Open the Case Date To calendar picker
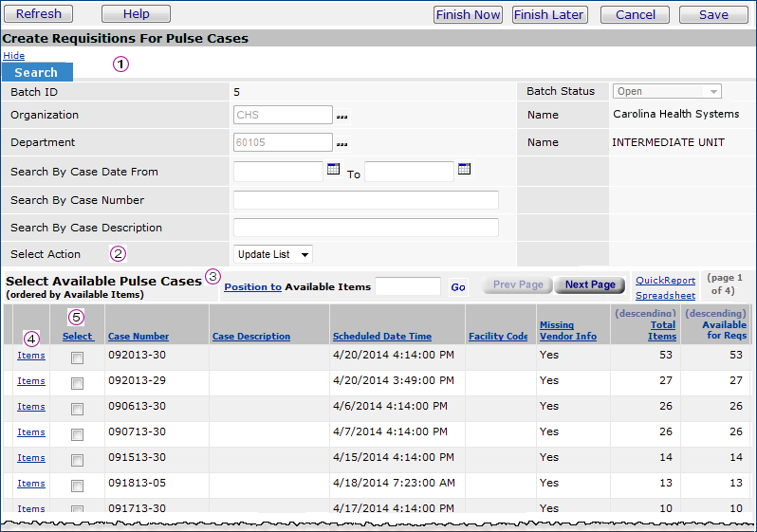757x532 pixels. coord(464,170)
